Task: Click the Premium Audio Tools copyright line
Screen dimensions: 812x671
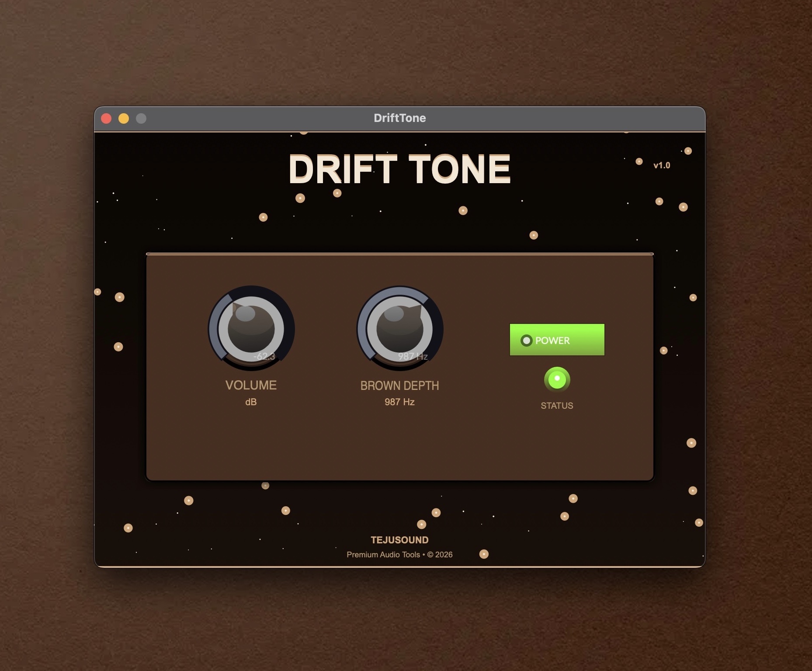Action: click(x=399, y=554)
